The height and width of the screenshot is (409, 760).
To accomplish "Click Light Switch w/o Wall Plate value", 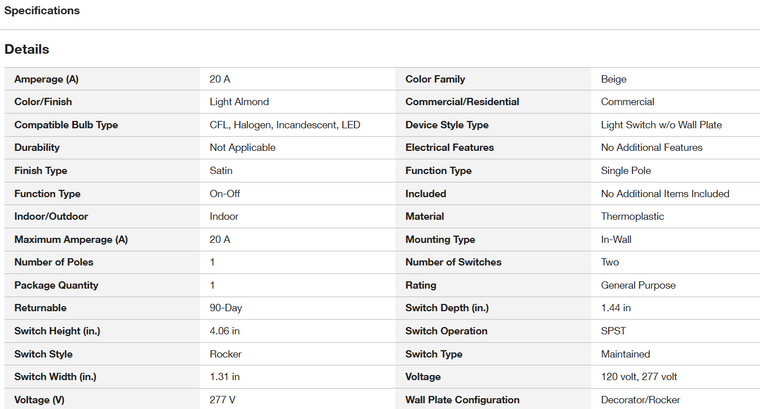I will 661,125.
